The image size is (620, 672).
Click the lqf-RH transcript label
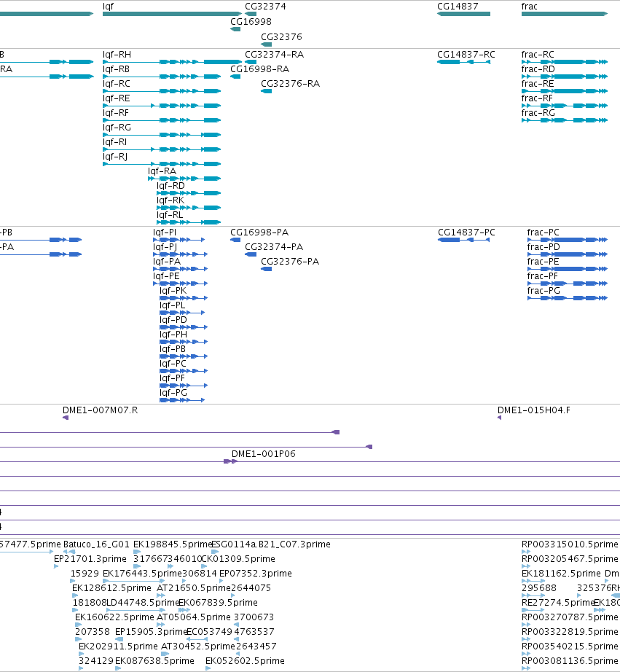[x=117, y=55]
